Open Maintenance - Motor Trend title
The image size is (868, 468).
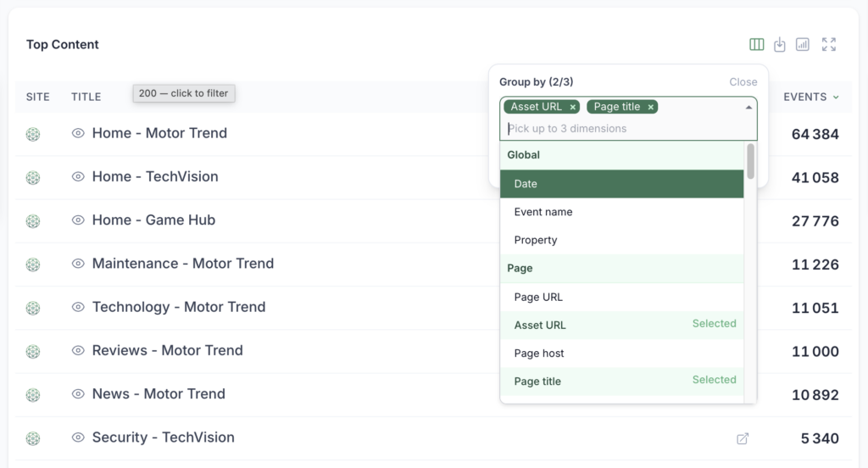pos(183,263)
